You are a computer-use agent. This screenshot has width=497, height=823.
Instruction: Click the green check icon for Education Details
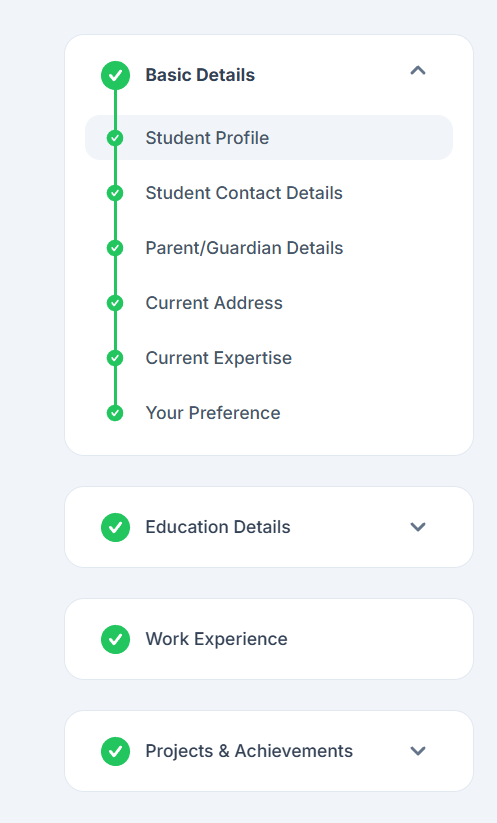point(115,527)
